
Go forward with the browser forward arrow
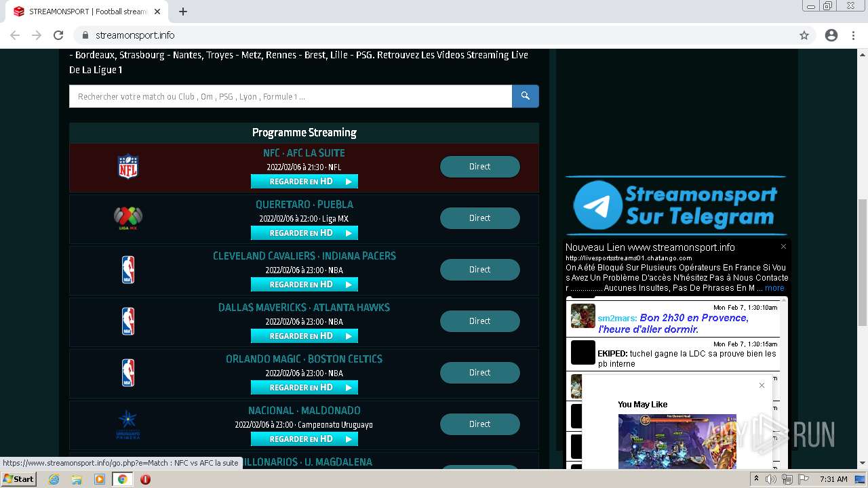[37, 35]
